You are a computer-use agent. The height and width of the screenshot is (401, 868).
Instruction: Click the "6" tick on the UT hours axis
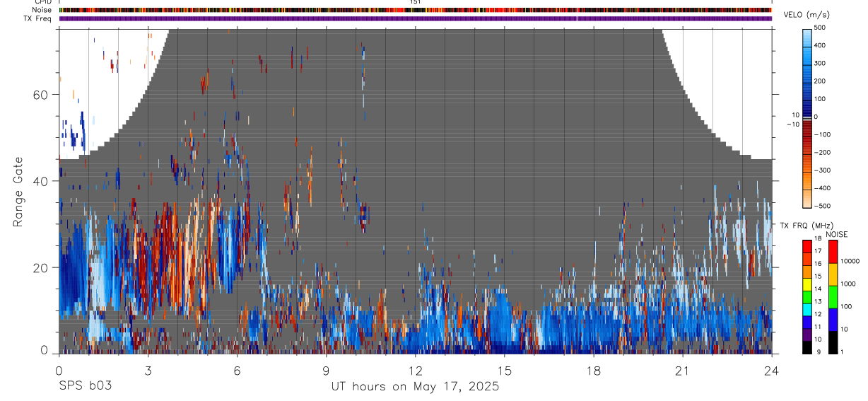coord(237,370)
